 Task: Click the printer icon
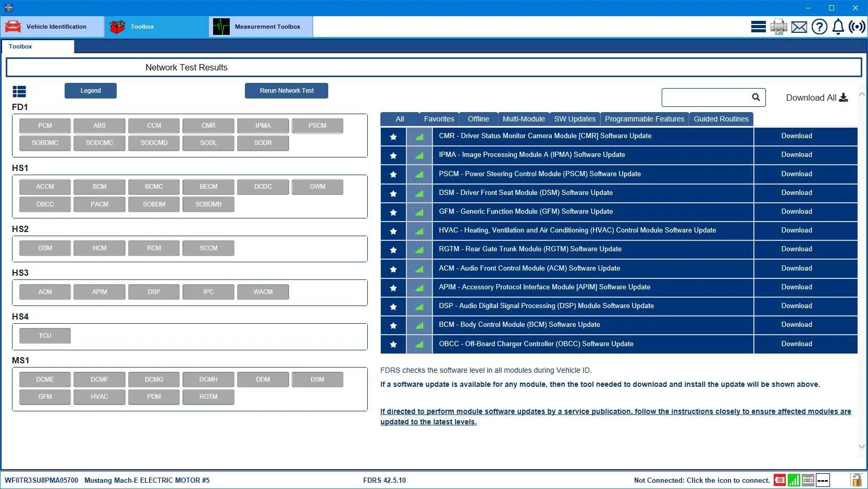779,27
